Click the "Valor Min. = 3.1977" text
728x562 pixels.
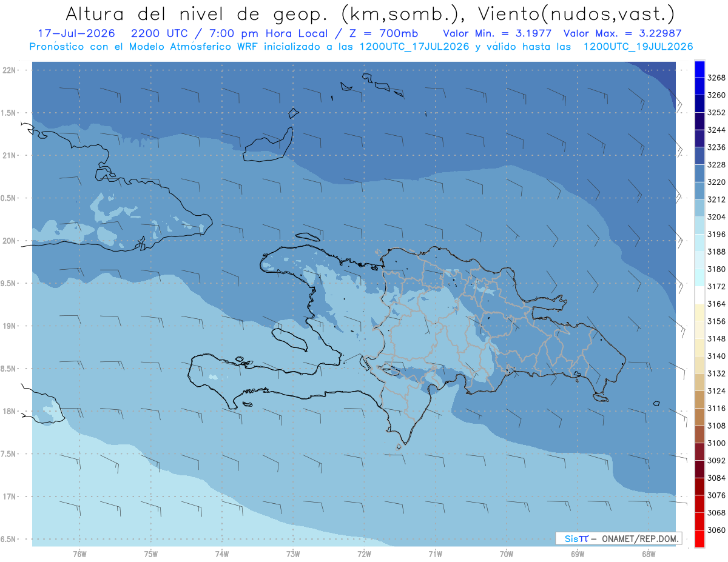[x=497, y=33]
